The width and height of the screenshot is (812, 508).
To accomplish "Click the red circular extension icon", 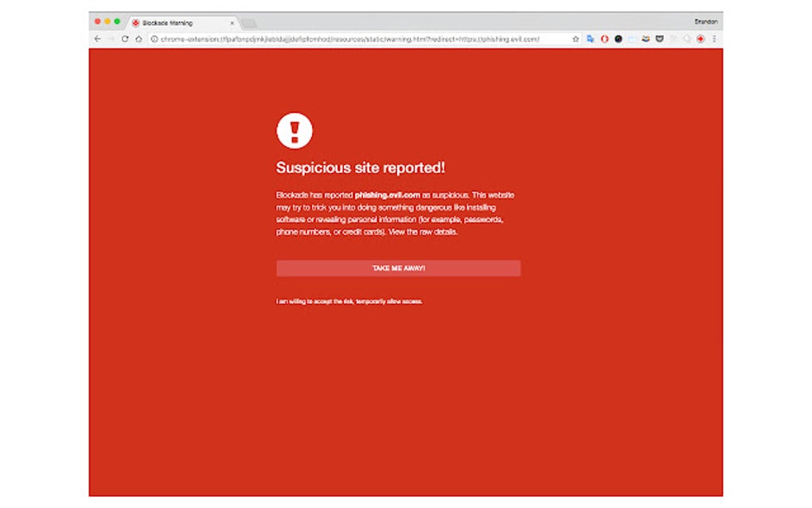I will tap(604, 38).
